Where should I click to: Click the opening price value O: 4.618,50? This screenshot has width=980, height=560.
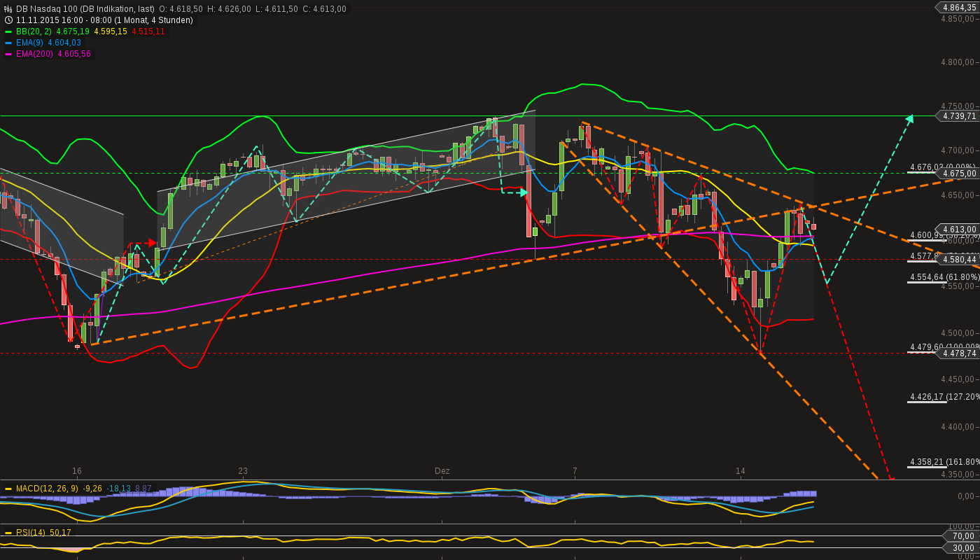(x=181, y=9)
